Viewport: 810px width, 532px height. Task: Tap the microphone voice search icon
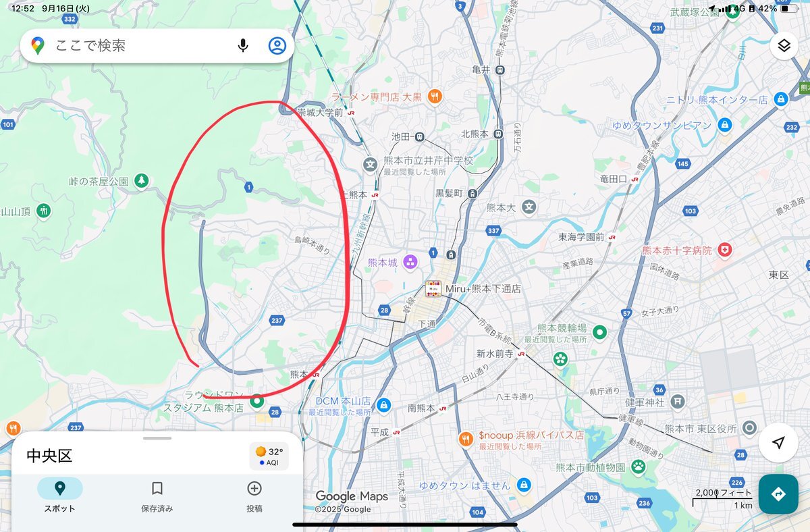click(243, 45)
